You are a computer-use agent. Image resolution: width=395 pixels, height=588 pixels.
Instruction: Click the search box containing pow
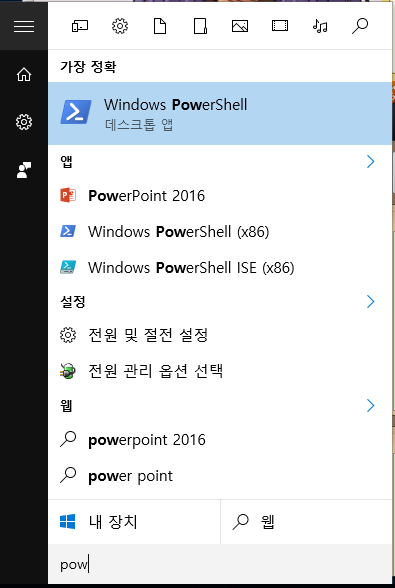(x=220, y=564)
